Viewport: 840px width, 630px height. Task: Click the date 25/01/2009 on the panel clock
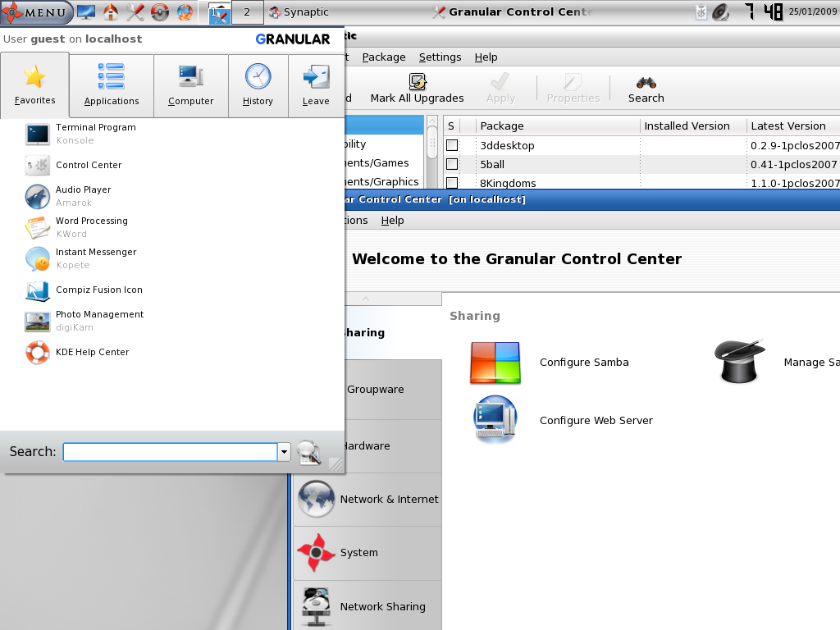pos(813,11)
